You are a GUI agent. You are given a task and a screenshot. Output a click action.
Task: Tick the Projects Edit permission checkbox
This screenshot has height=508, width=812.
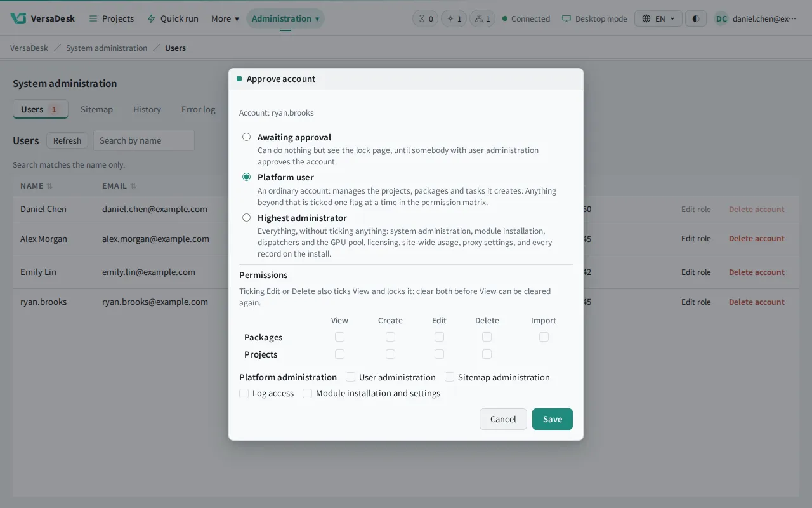(x=439, y=354)
